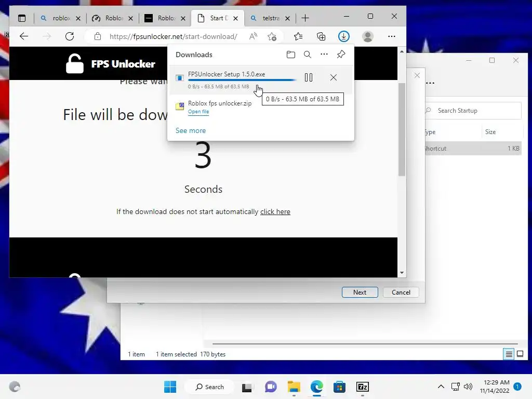Viewport: 532px width, 399px height.
Task: Click Cancel in the shortcut wizard
Action: coord(401,292)
